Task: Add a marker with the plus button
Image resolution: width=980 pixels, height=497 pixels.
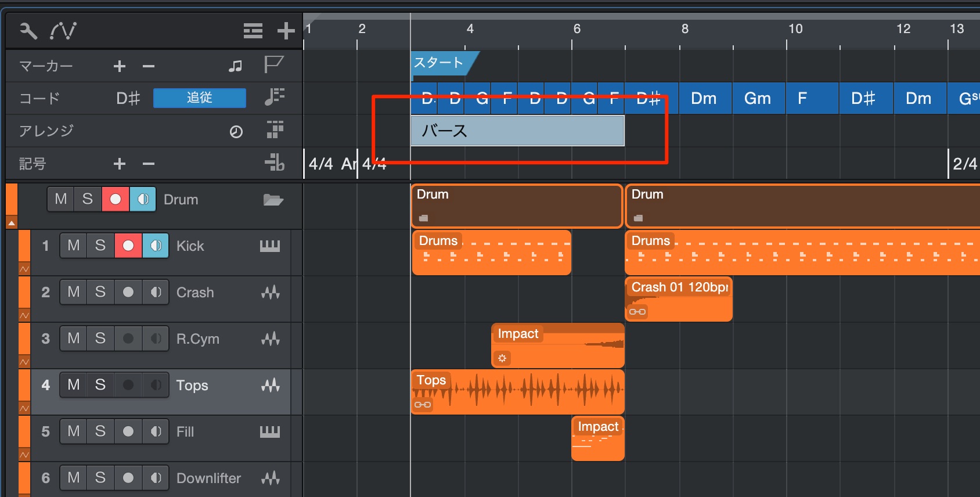Action: (x=120, y=66)
